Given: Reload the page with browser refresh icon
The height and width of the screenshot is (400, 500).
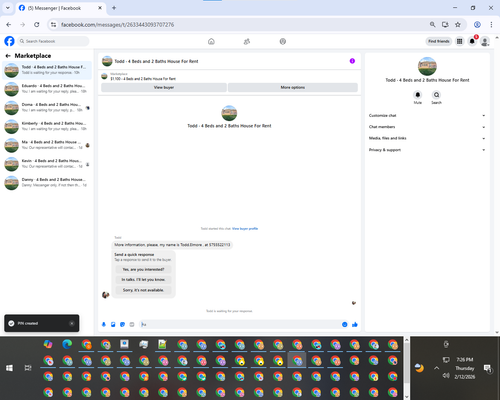Looking at the screenshot, I should [37, 25].
